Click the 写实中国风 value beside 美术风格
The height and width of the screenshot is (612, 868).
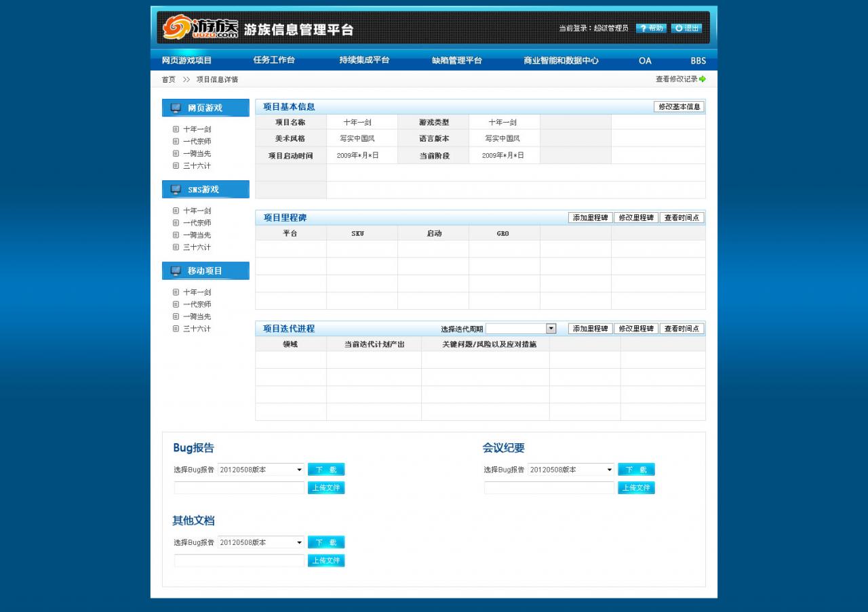(357, 138)
